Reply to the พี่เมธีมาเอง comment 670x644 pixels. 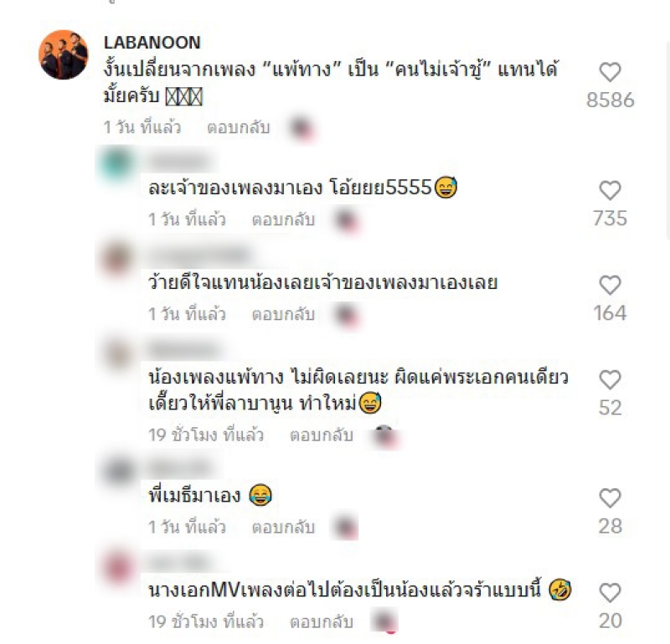coord(283,527)
